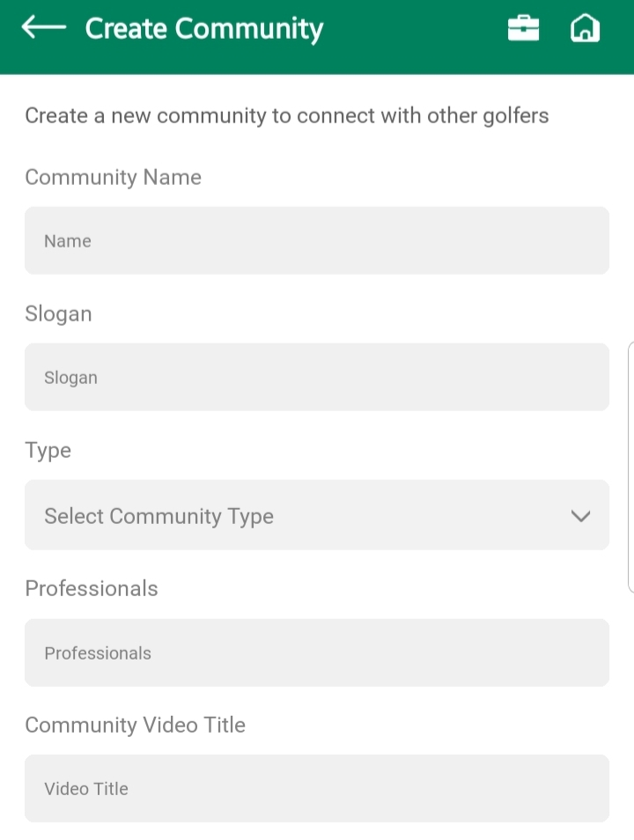This screenshot has width=634, height=840.
Task: Click the 'Type' label text
Action: click(48, 450)
